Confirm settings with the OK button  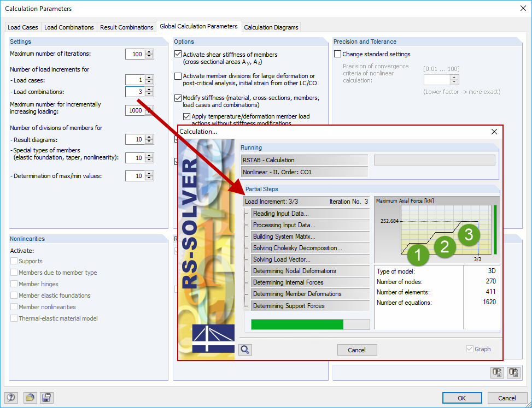462,398
